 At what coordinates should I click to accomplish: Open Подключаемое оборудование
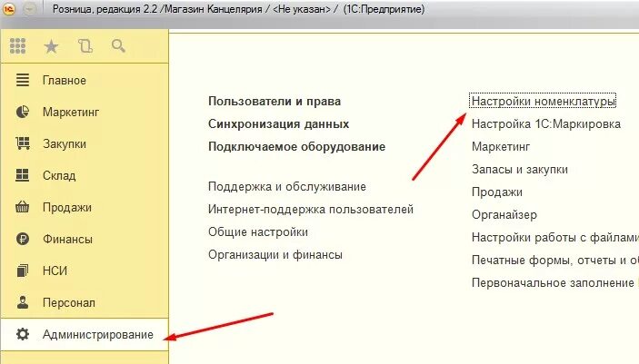(x=296, y=146)
